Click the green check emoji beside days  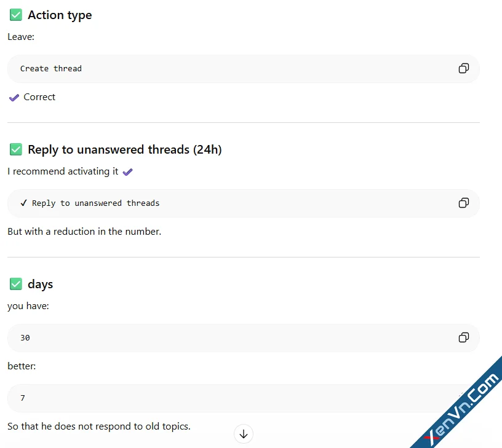coord(16,284)
